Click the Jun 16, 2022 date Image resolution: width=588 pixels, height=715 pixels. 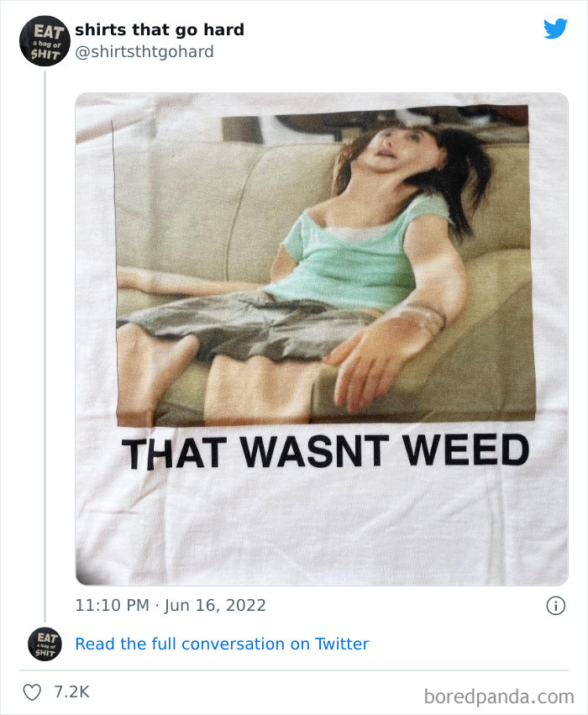click(215, 606)
